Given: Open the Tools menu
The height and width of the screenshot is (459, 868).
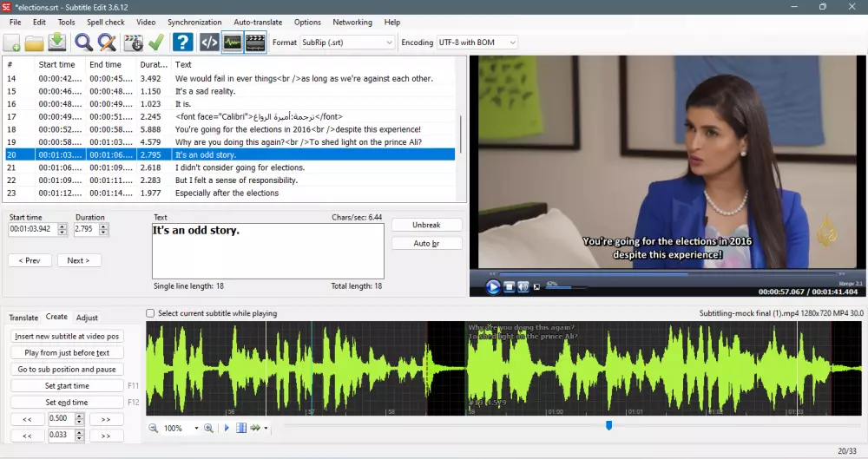Looking at the screenshot, I should pyautogui.click(x=67, y=23).
